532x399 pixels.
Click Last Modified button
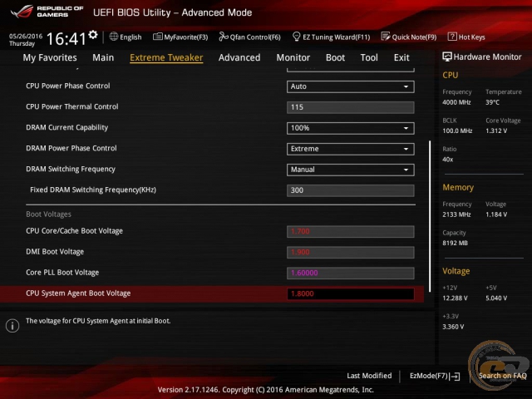(x=369, y=376)
